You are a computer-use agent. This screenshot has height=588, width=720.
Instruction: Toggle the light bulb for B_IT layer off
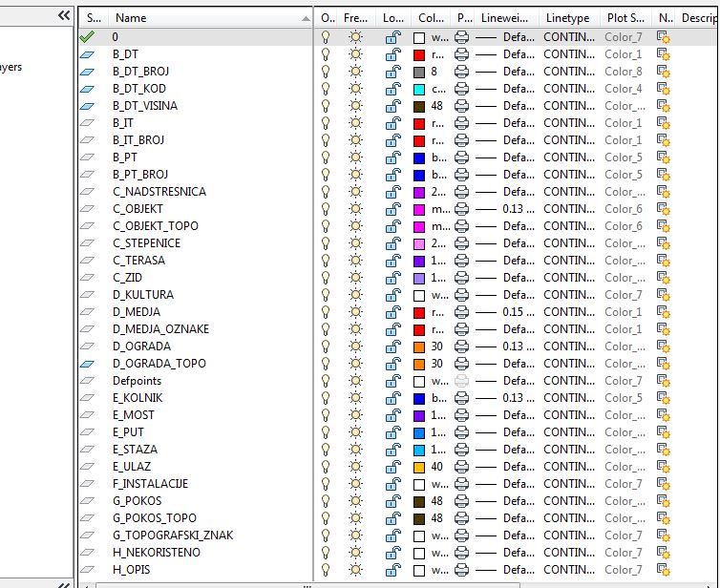326,123
